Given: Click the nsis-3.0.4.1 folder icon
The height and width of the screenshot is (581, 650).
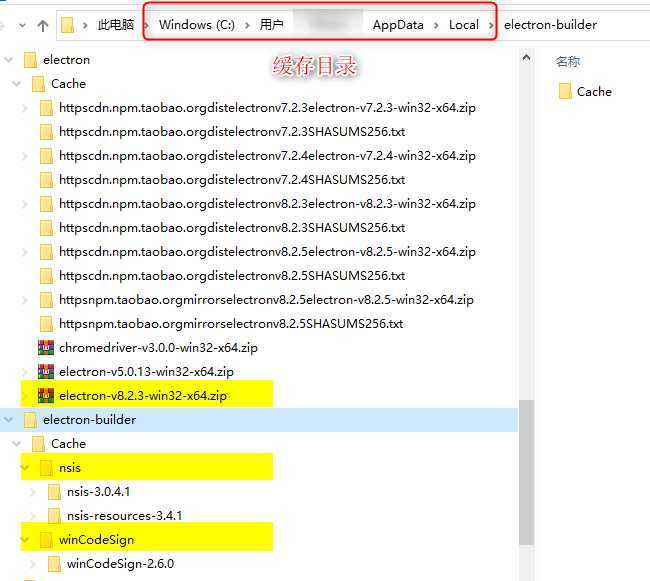Looking at the screenshot, I should point(54,492).
